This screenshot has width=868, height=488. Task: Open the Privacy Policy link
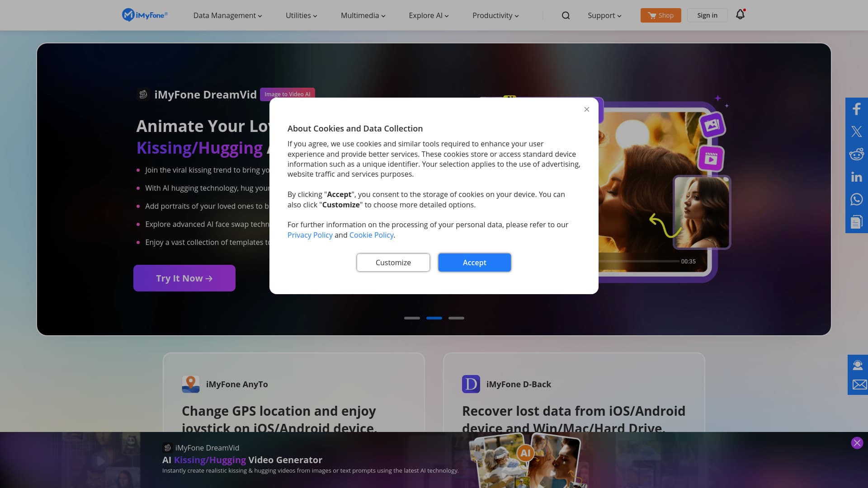pos(310,235)
